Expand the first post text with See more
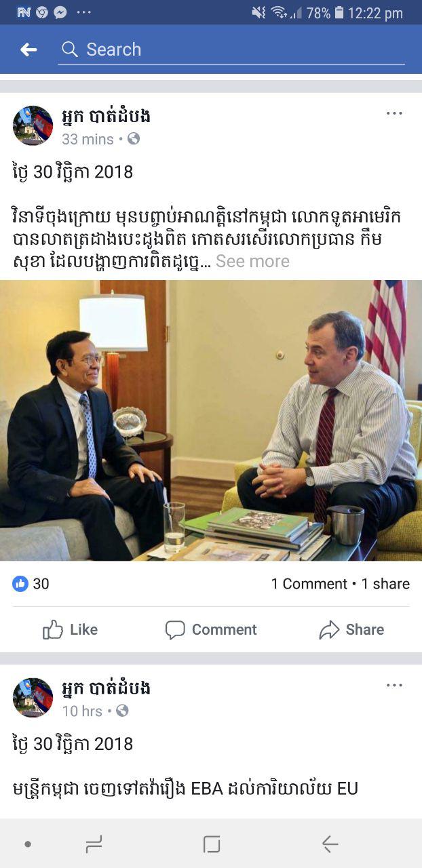The width and height of the screenshot is (422, 868). (x=252, y=261)
